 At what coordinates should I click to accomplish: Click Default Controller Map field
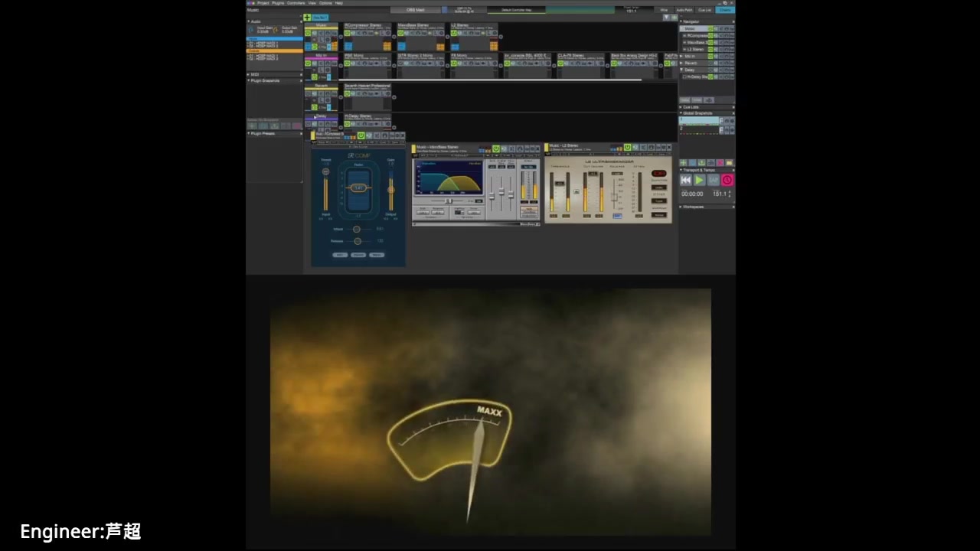[517, 10]
